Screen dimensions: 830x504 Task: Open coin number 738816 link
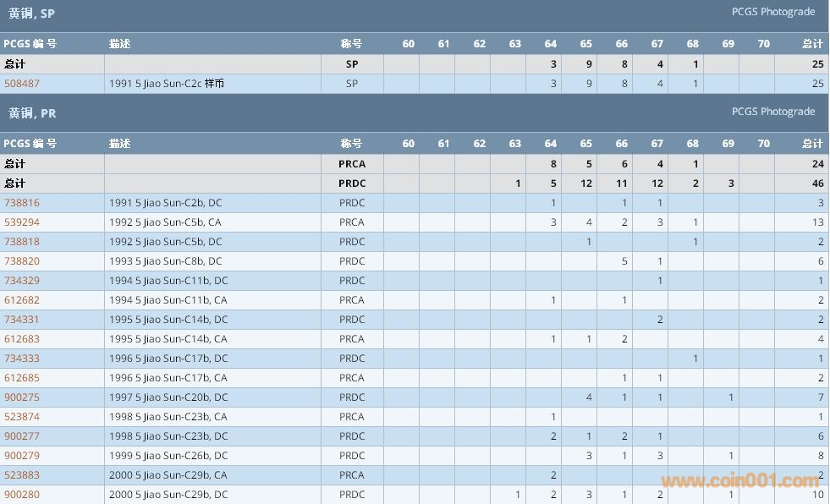pos(22,203)
